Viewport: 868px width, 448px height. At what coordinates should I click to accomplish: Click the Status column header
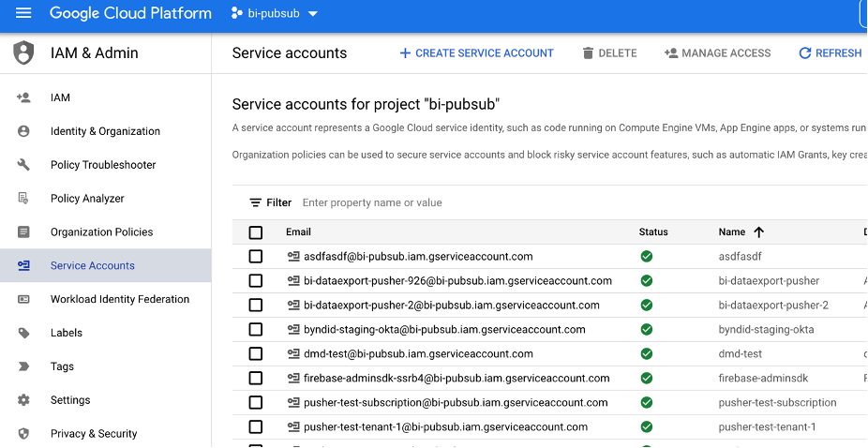pyautogui.click(x=653, y=232)
